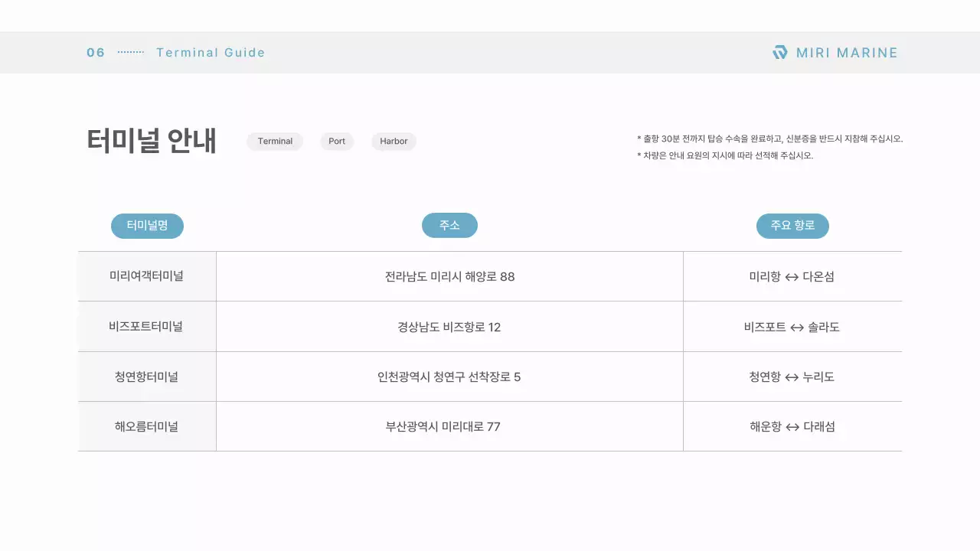The width and height of the screenshot is (980, 551).
Task: Open the 터미널명 column header pill
Action: (147, 225)
